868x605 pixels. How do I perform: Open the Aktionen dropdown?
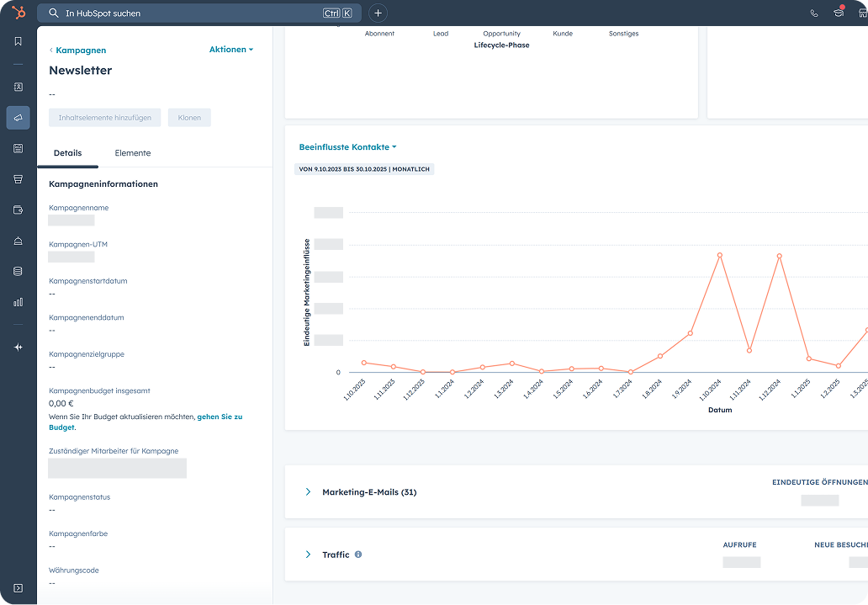230,50
